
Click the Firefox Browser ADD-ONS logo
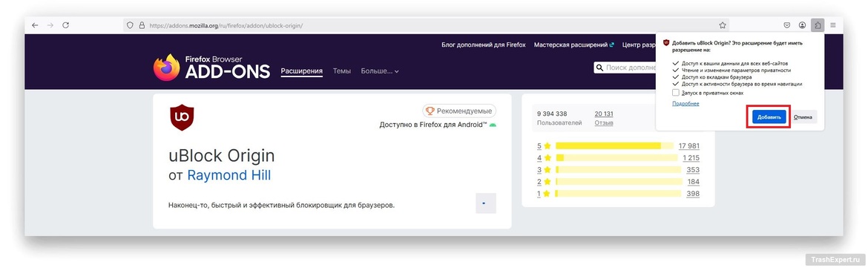(x=211, y=68)
